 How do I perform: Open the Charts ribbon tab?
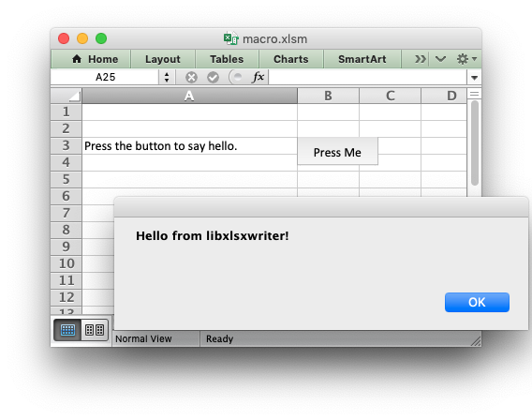pyautogui.click(x=291, y=59)
